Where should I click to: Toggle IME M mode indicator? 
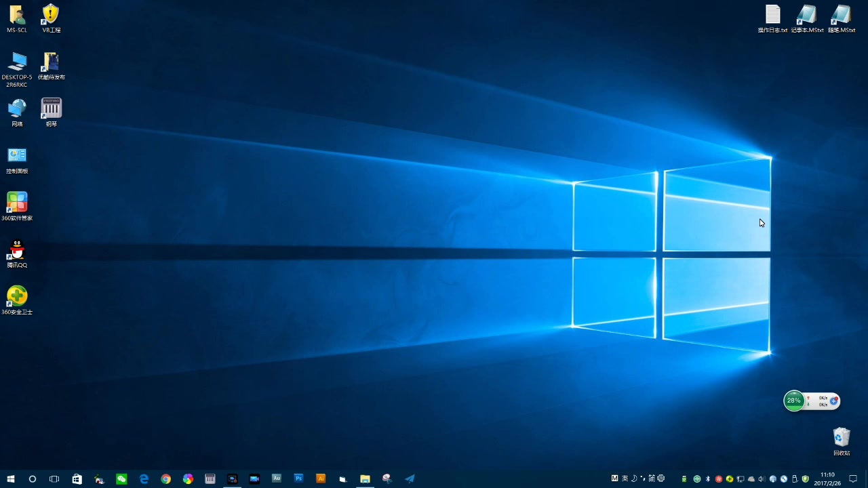click(x=614, y=479)
